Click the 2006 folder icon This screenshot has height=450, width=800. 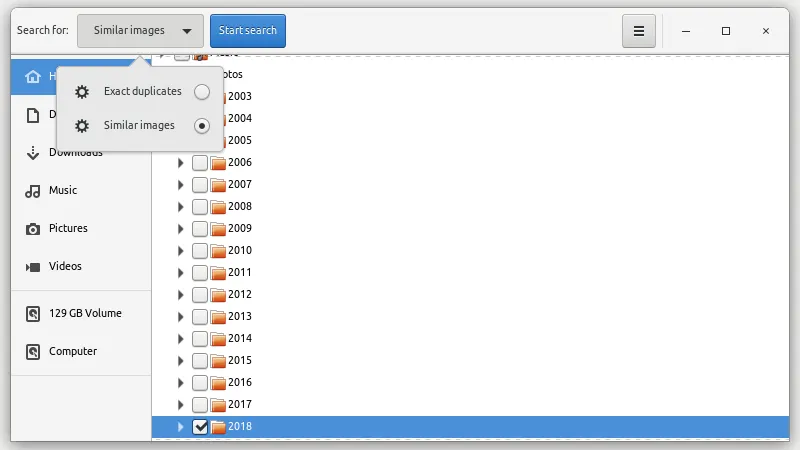218,163
